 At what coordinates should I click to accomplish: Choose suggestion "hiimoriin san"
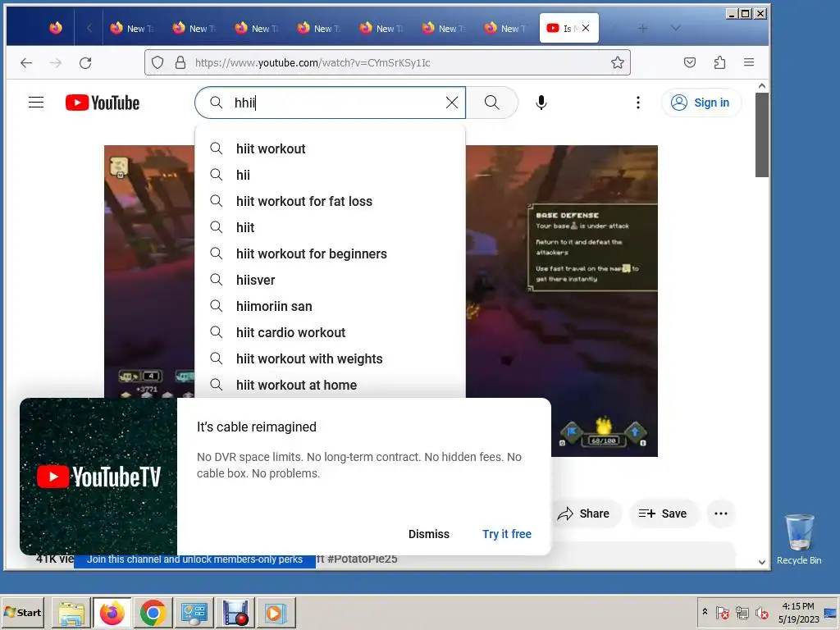330,306
